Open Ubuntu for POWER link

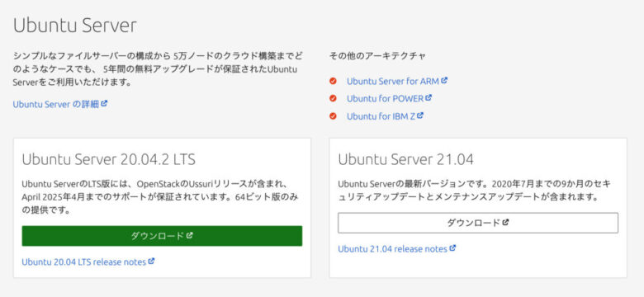pyautogui.click(x=389, y=99)
